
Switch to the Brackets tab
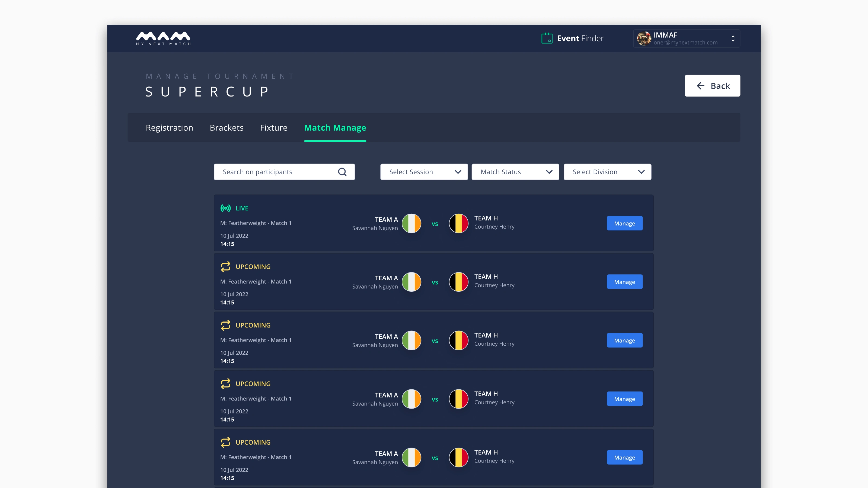point(226,128)
